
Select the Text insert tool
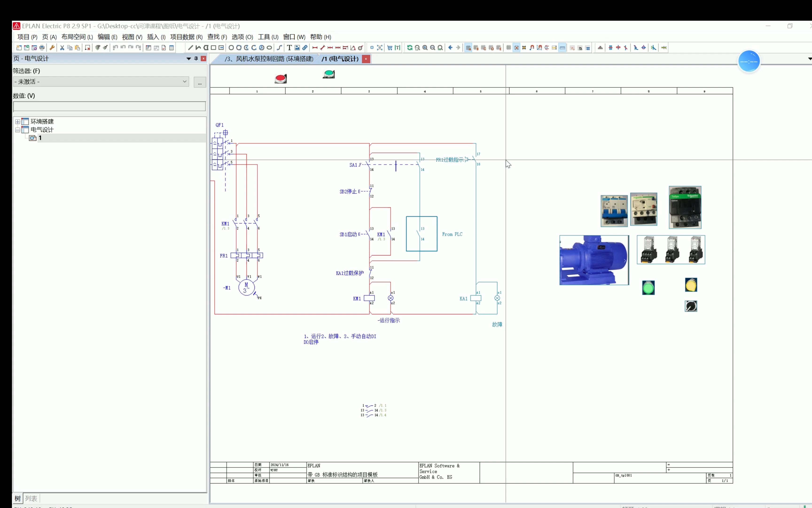289,48
